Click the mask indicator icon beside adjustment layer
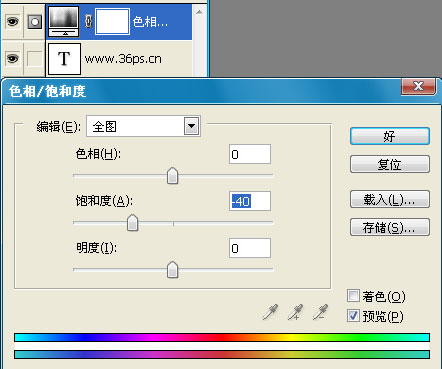Viewport: 442px width, 369px height. [35, 22]
